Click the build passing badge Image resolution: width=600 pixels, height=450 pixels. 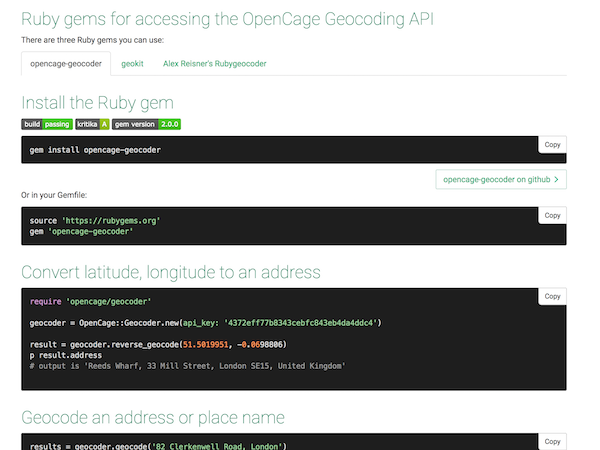47,124
